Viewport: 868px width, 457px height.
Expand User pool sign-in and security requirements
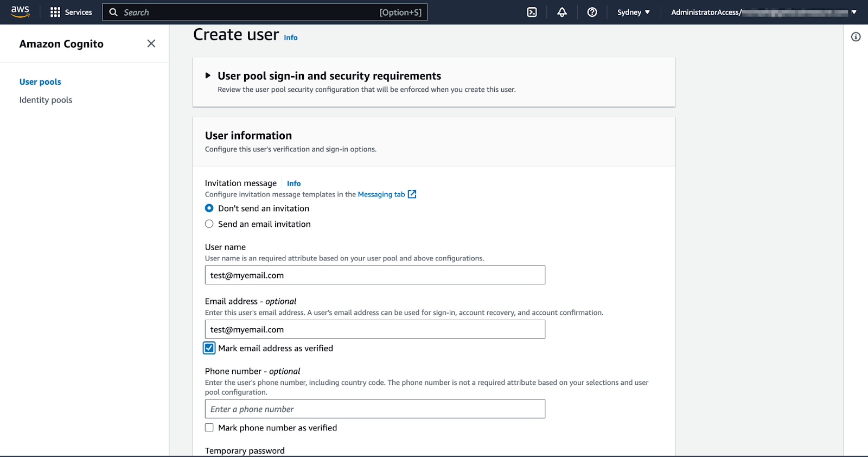click(208, 76)
